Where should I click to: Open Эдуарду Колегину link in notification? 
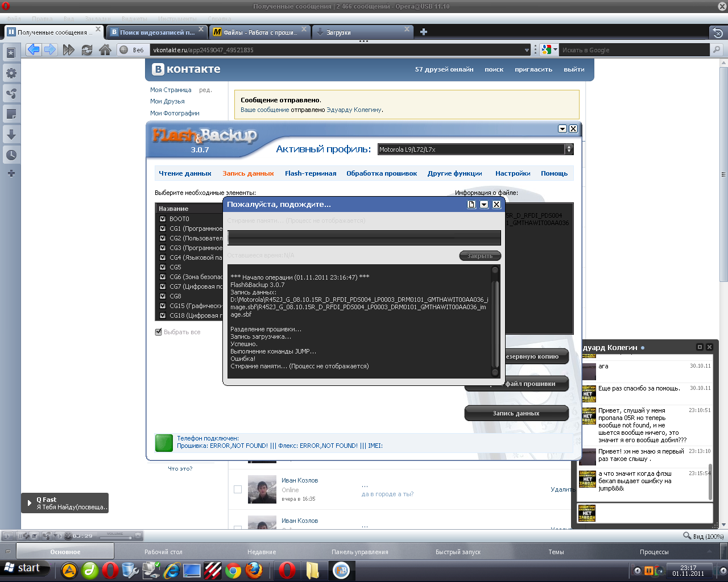pos(354,110)
